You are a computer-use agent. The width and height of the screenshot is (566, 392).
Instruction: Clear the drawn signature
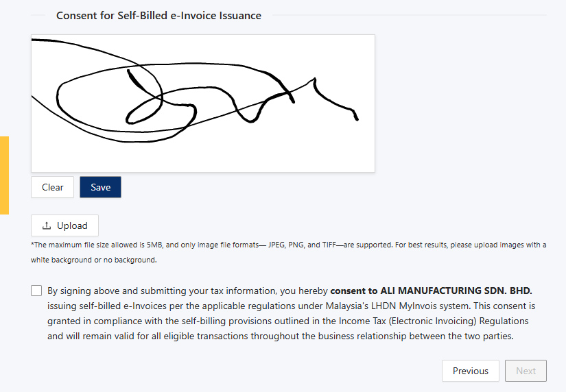(52, 187)
